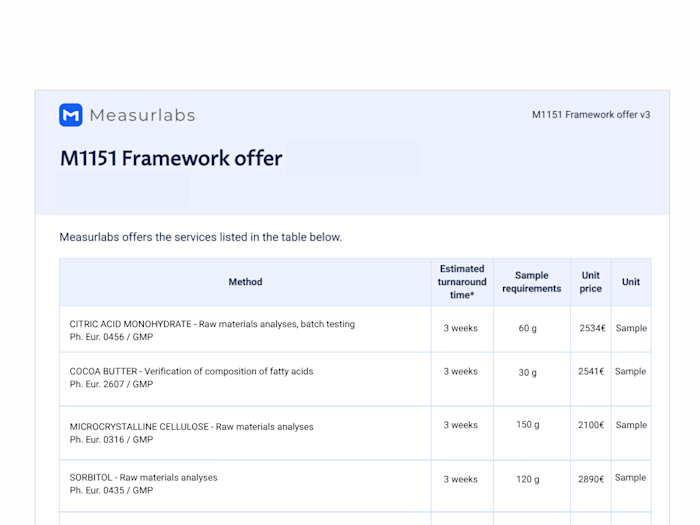Click the Measurlabs blue M logo icon

[71, 115]
